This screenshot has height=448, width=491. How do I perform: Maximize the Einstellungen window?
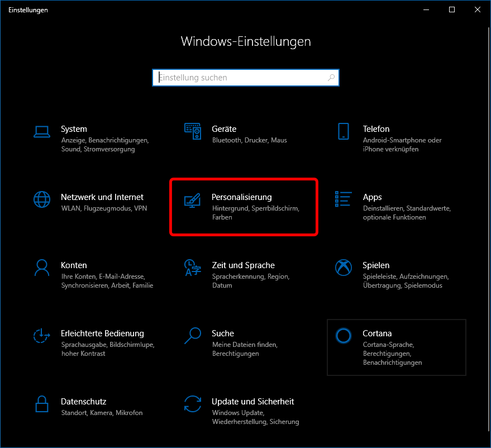point(452,9)
